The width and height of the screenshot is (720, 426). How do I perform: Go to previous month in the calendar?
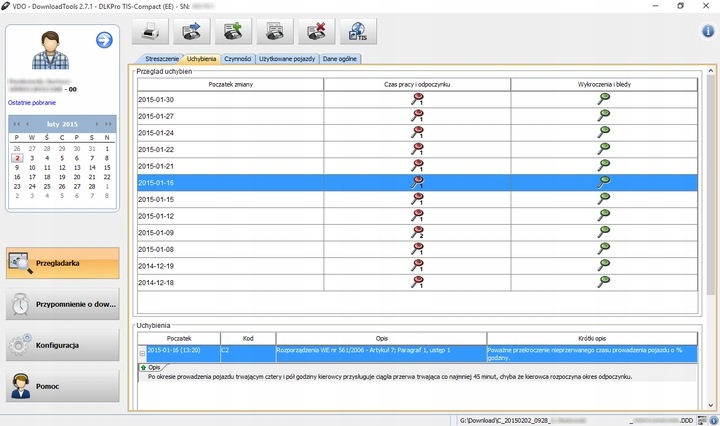[27, 124]
